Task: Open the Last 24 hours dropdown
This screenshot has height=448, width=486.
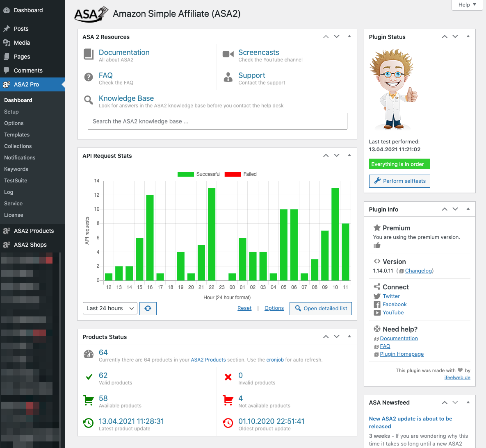Action: click(x=110, y=308)
